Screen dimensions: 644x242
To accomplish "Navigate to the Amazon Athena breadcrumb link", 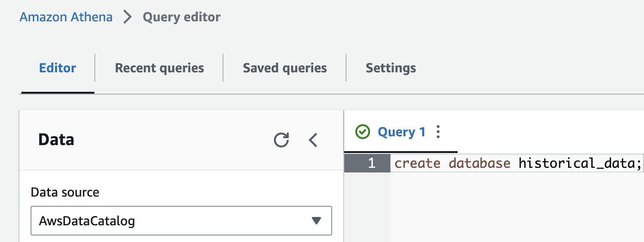I will [x=66, y=18].
